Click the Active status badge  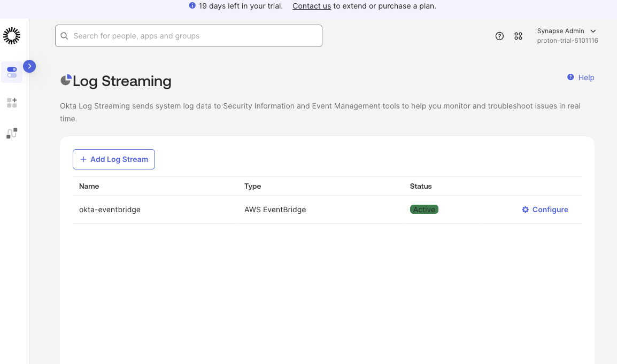pos(424,210)
